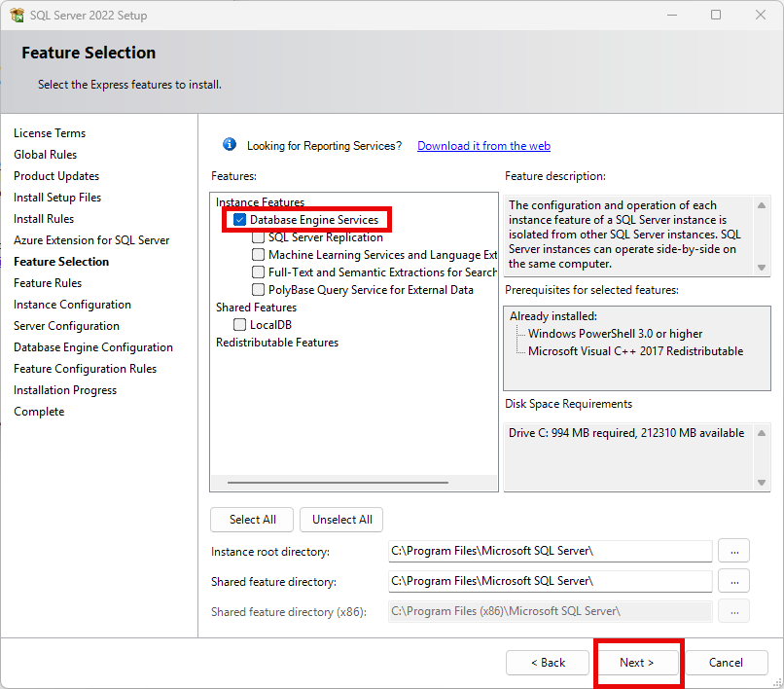Click the Windows PowerShell 3.0 or higher prerequisite

(x=615, y=334)
